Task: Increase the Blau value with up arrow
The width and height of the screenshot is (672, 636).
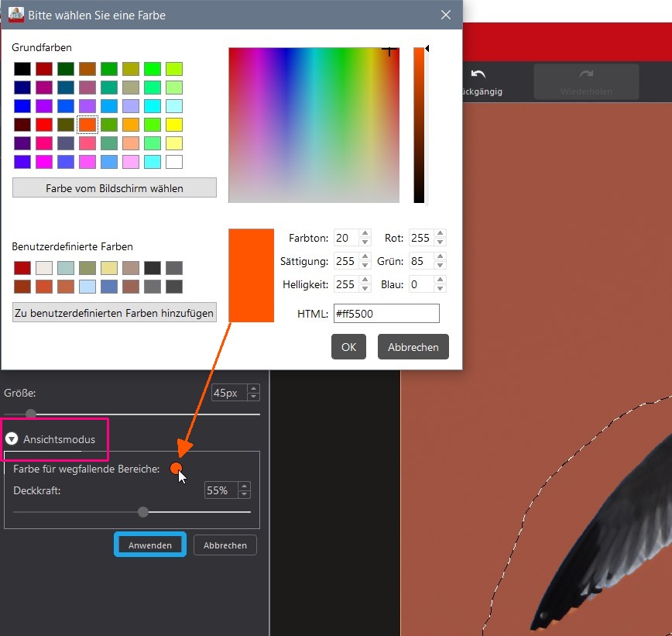Action: click(441, 280)
